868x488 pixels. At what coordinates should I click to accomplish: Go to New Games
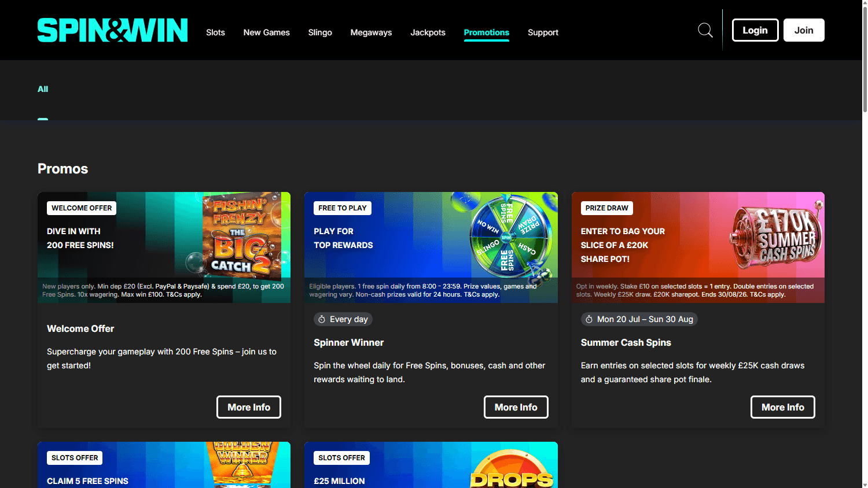(267, 32)
